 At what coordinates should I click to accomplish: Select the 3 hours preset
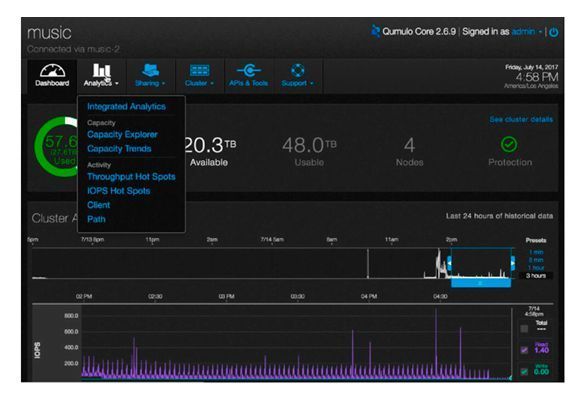(536, 276)
